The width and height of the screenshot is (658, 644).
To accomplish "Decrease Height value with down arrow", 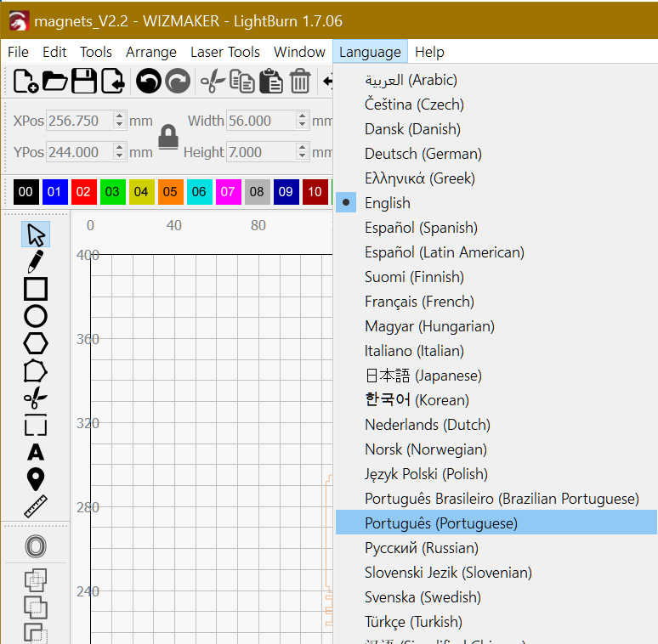I will point(302,155).
